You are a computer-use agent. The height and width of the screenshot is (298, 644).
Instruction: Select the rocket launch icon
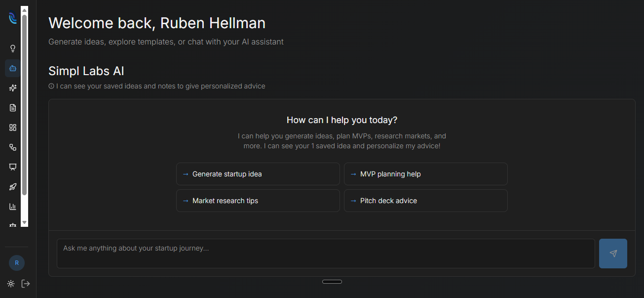[12, 186]
